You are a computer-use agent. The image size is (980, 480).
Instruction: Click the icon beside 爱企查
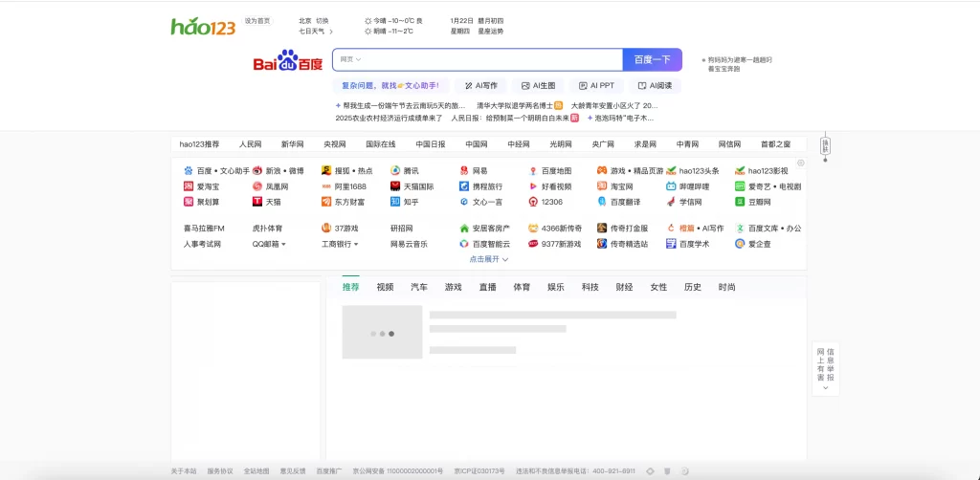[x=740, y=244]
